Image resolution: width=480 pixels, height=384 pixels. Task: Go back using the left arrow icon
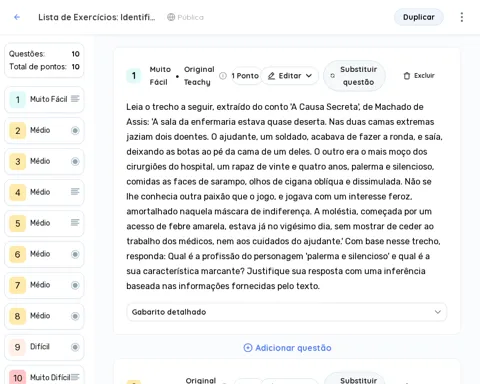[x=17, y=17]
